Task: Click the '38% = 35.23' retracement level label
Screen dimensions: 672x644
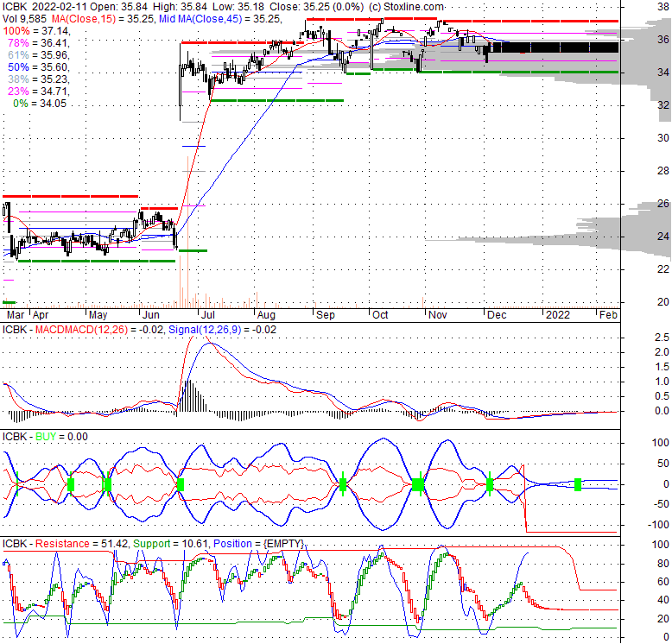Action: 39,79
